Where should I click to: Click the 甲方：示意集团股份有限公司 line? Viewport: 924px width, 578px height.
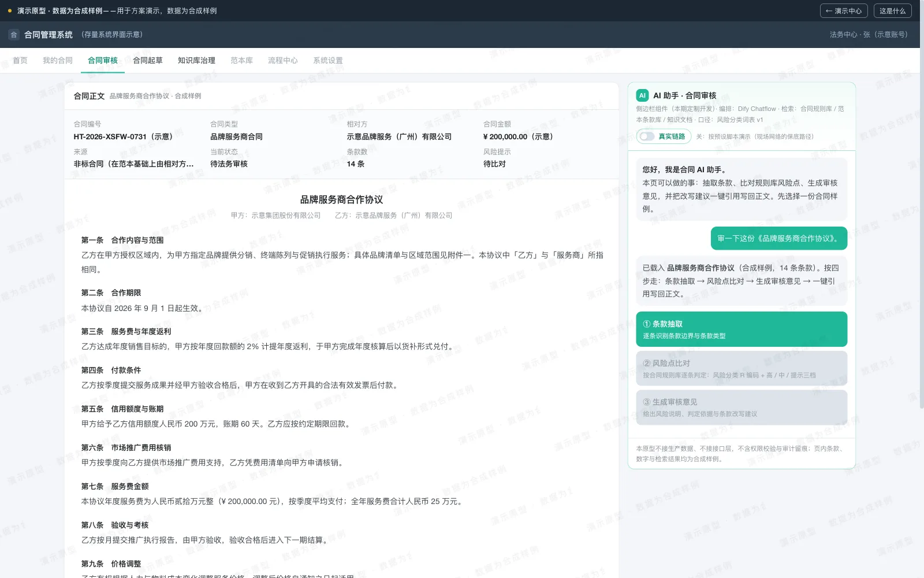click(275, 216)
